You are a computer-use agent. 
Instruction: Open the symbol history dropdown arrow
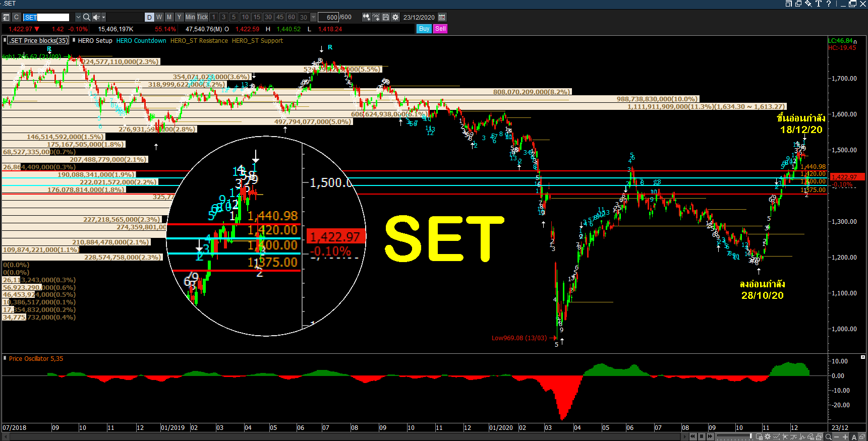[78, 17]
